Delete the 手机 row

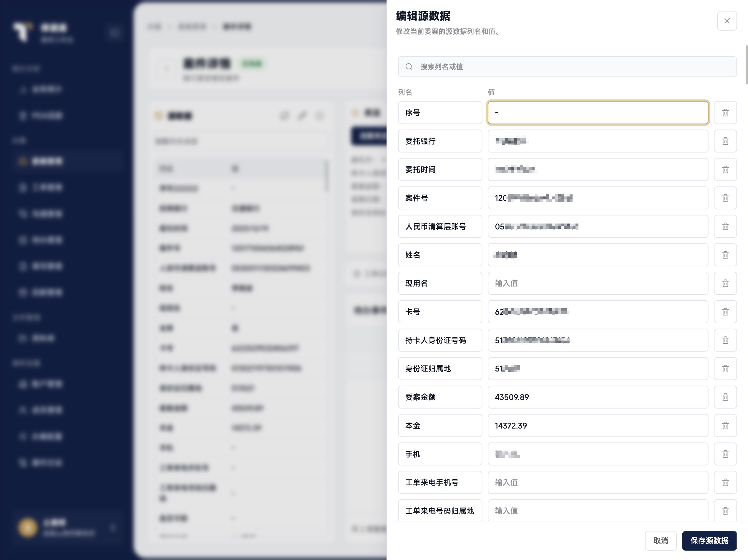click(x=725, y=454)
